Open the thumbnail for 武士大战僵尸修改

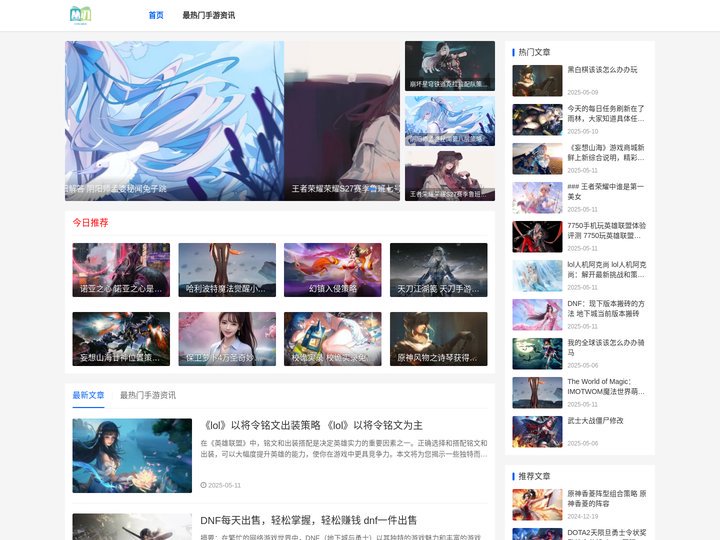[x=537, y=432]
